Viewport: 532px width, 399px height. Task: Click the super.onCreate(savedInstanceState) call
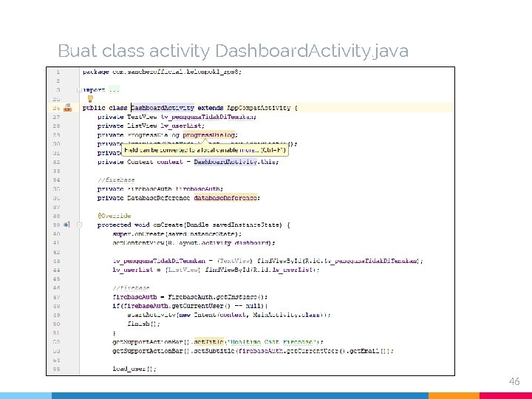[x=177, y=233]
